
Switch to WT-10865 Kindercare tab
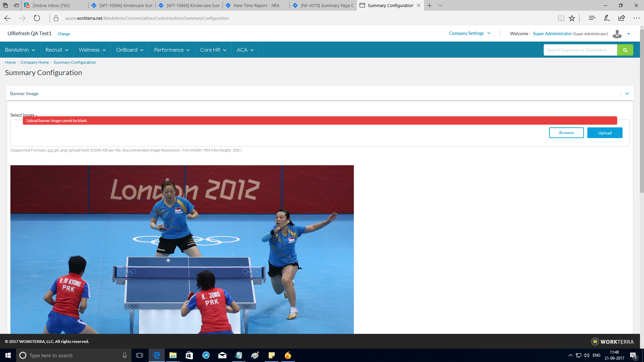[x=189, y=5]
